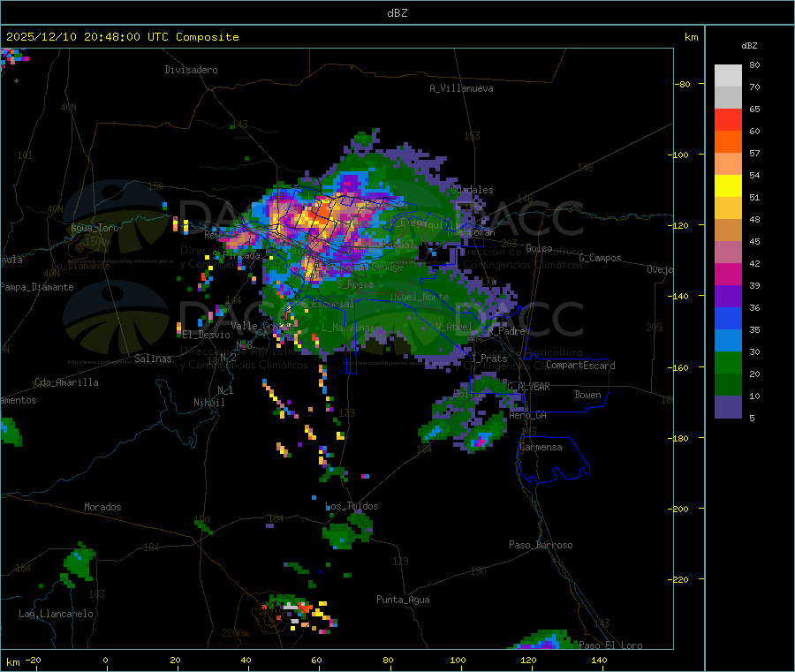Click the green 20–30 dBZ legend swatch
The height and width of the screenshot is (672, 795).
[728, 362]
